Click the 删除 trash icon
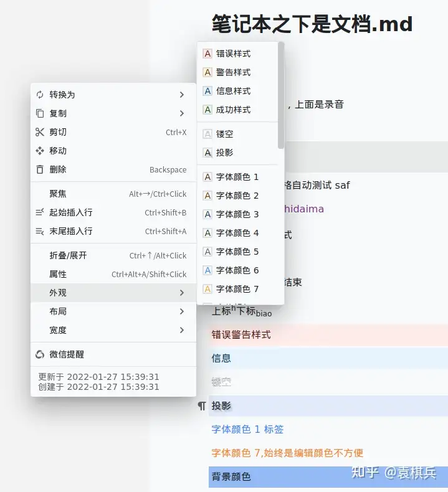This screenshot has height=492, width=448. click(x=40, y=169)
